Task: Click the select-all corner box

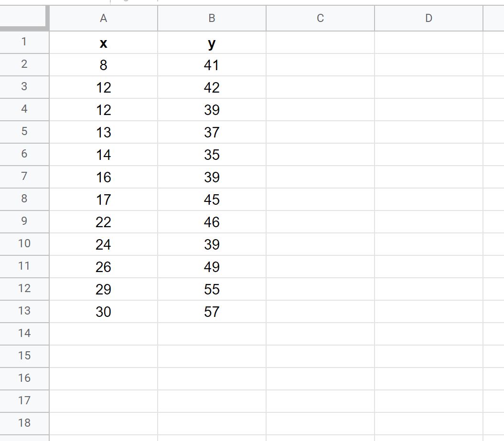Action: coord(24,17)
